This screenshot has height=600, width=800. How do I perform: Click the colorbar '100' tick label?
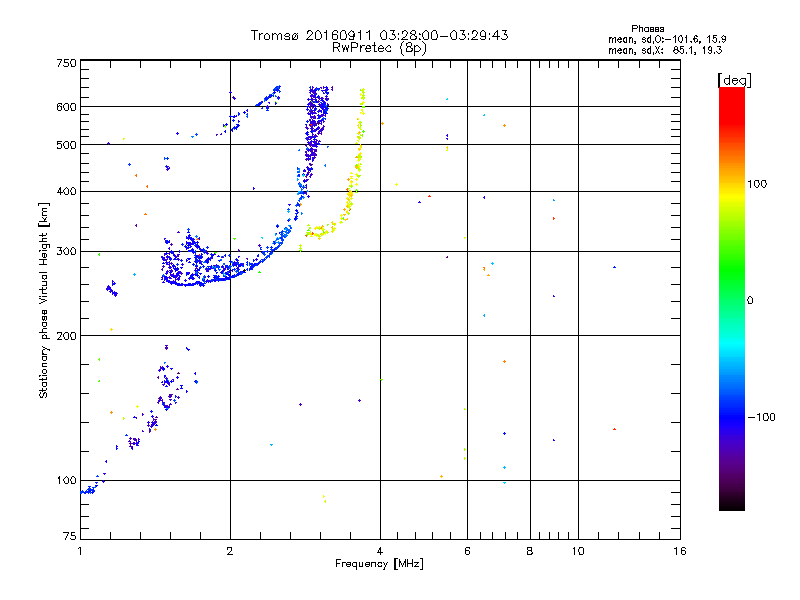point(757,184)
